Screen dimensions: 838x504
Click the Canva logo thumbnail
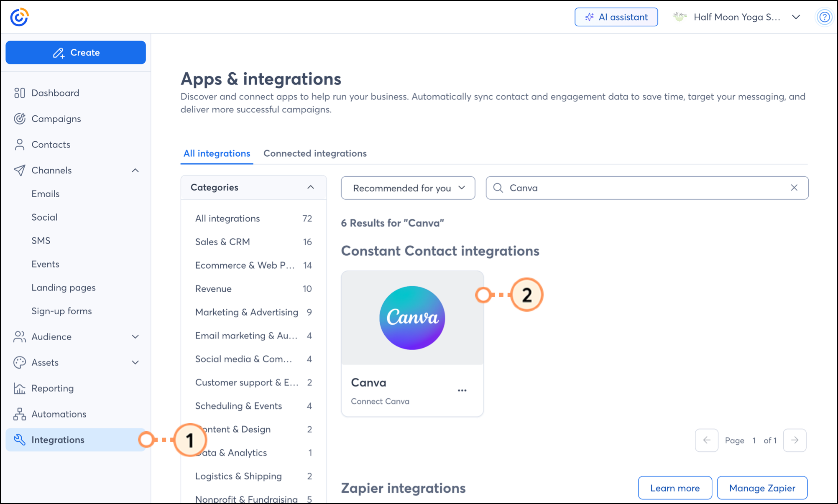(x=412, y=318)
